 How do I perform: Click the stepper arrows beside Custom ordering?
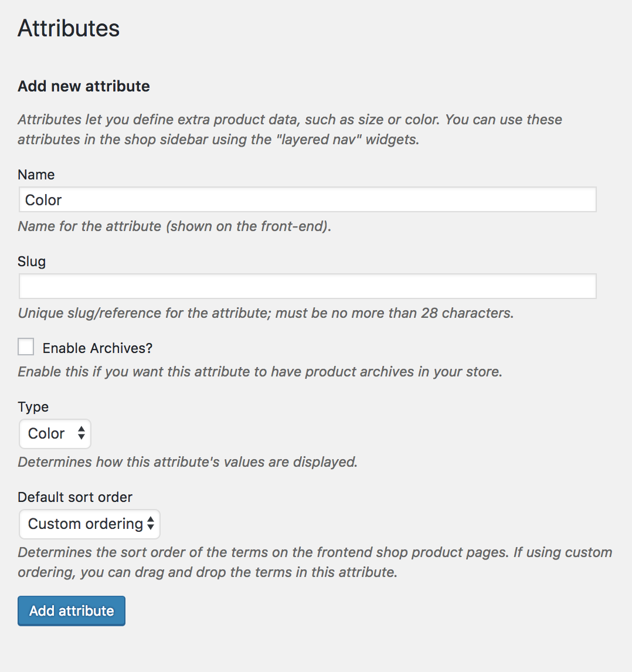tap(151, 523)
